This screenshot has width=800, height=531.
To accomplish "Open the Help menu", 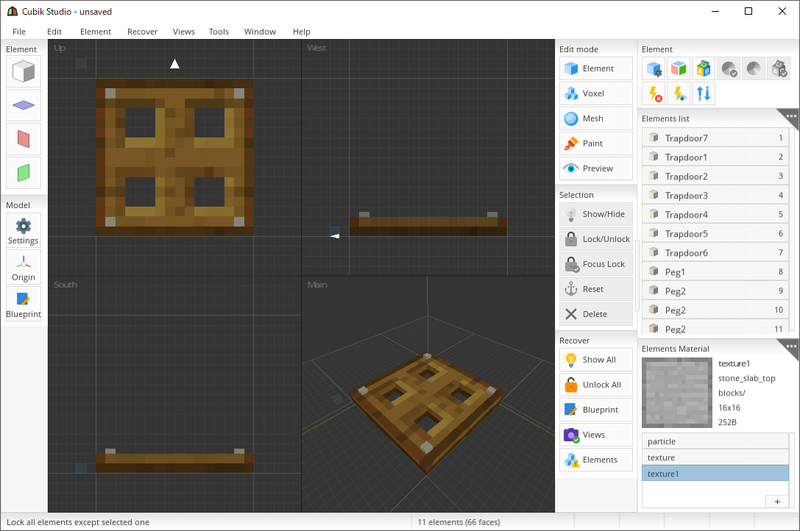I will coord(302,32).
